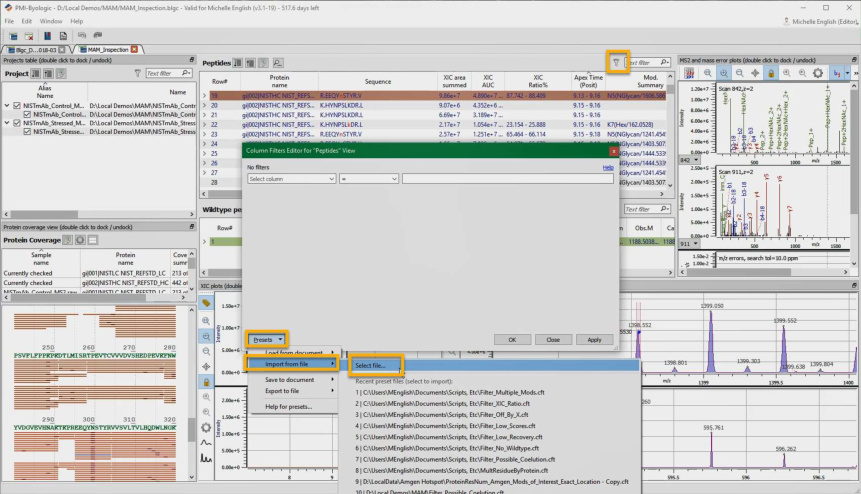The width and height of the screenshot is (861, 494).
Task: Open the Help menu in menu bar
Action: click(76, 21)
